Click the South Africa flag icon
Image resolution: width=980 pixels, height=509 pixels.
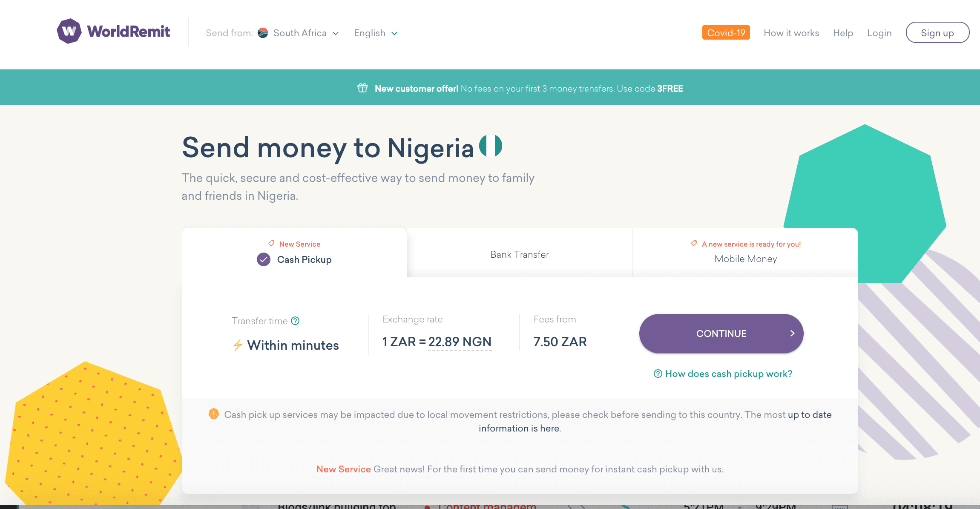[263, 33]
